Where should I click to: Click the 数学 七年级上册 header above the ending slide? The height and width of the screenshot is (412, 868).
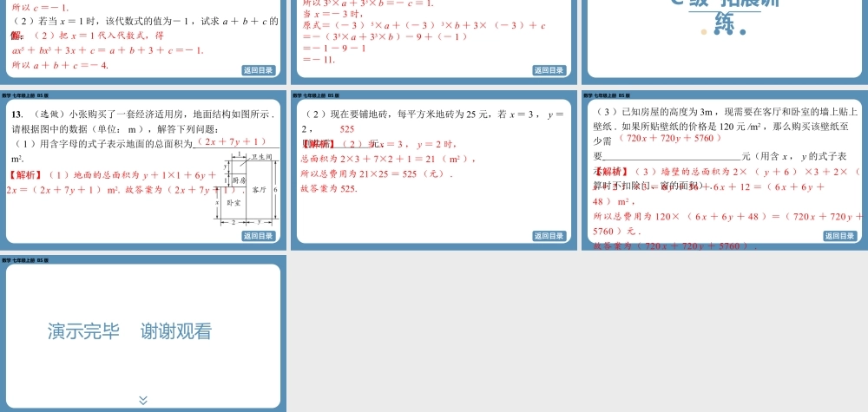coord(24,260)
